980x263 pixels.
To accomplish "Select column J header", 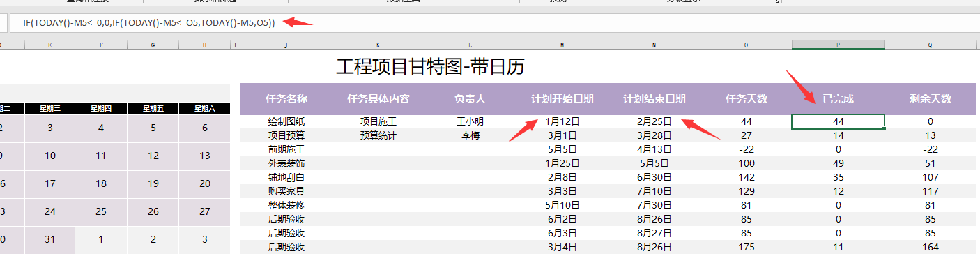I will pos(286,45).
